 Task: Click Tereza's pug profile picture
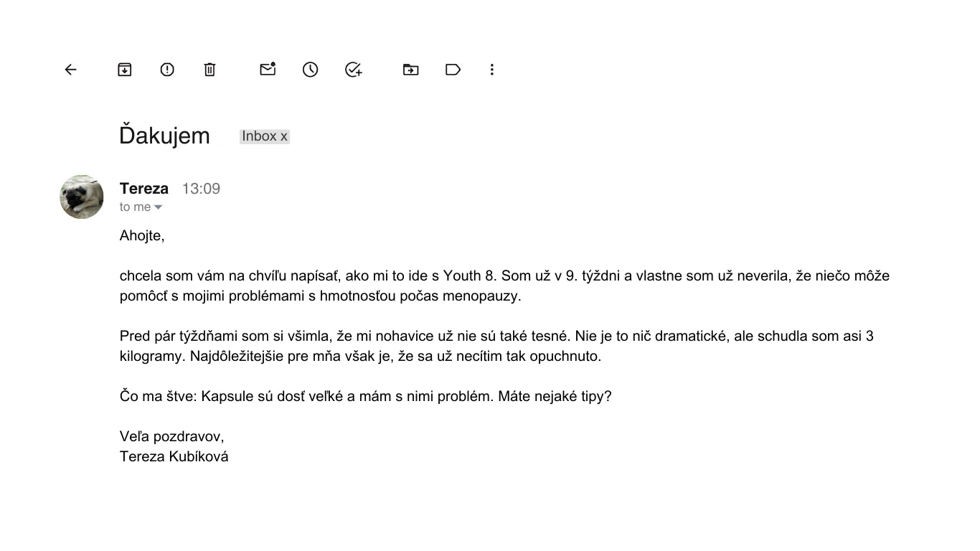click(x=82, y=197)
